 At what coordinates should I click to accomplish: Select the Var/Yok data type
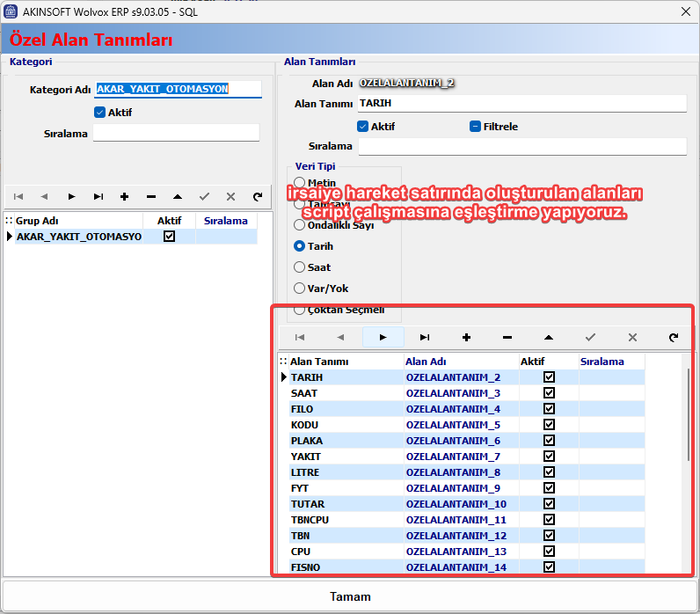click(x=300, y=289)
